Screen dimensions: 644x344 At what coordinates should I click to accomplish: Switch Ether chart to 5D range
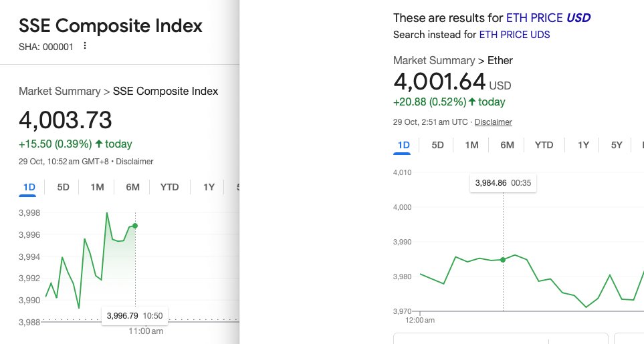[437, 145]
